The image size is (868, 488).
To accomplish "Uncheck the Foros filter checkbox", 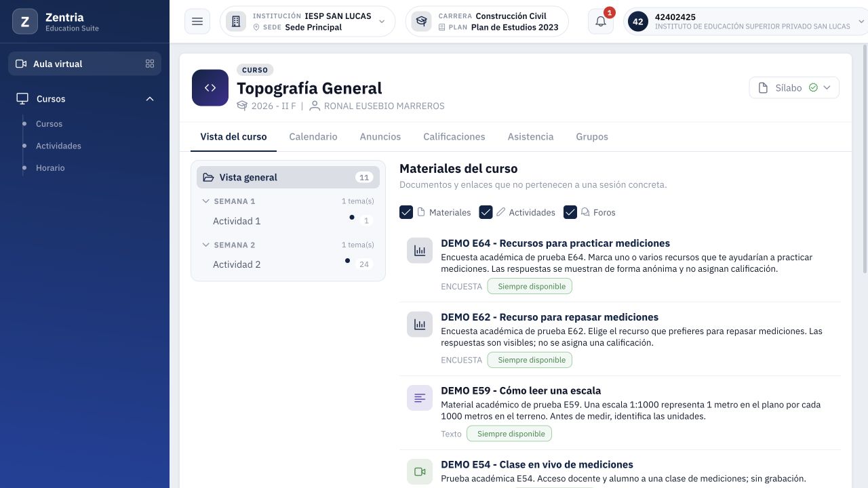I will click(570, 212).
